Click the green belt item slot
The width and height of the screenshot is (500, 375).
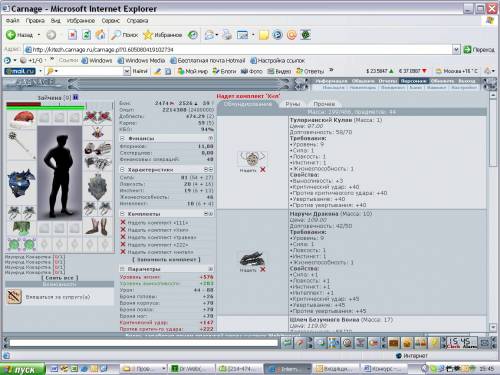[22, 228]
